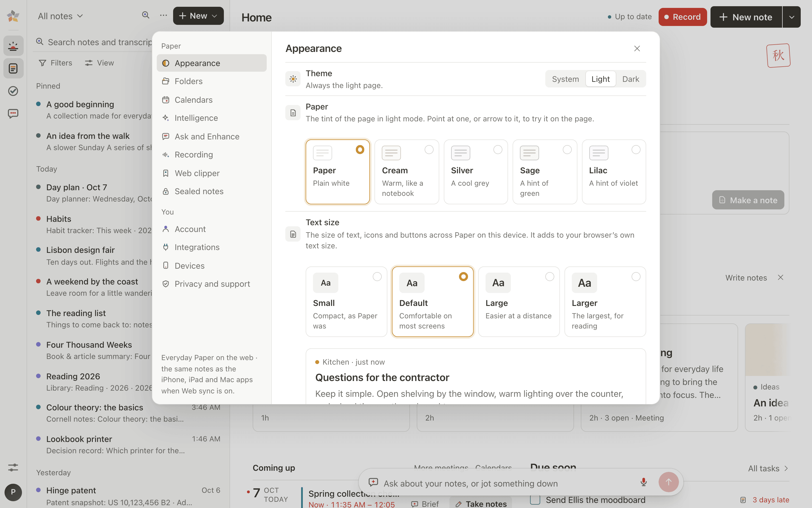The height and width of the screenshot is (508, 812).
Task: Click the search magnifier icon beside All notes
Action: point(145,15)
